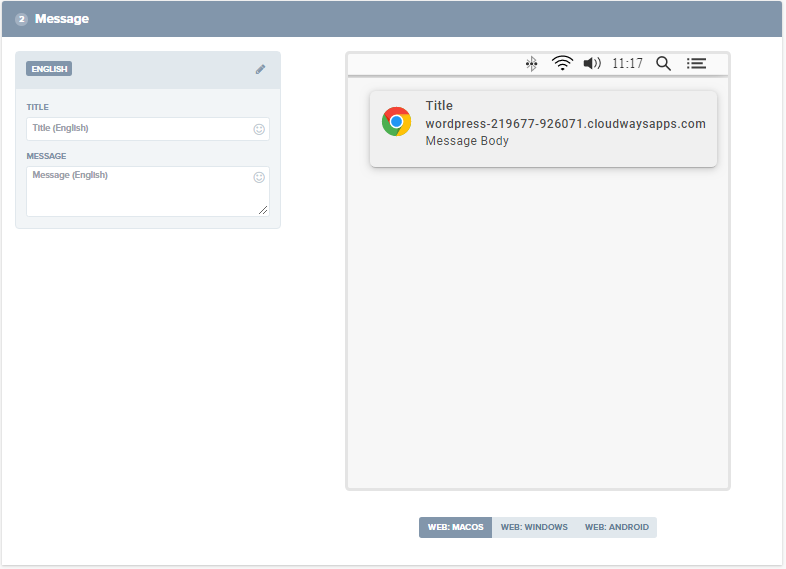Select the English language tag
Viewport: 786px width, 569px height.
(49, 69)
